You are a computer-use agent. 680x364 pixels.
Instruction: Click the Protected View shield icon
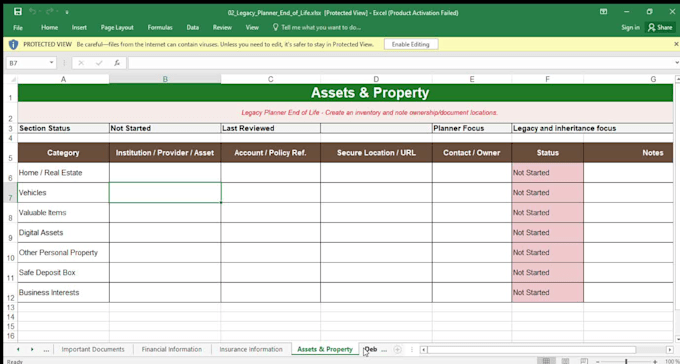13,44
